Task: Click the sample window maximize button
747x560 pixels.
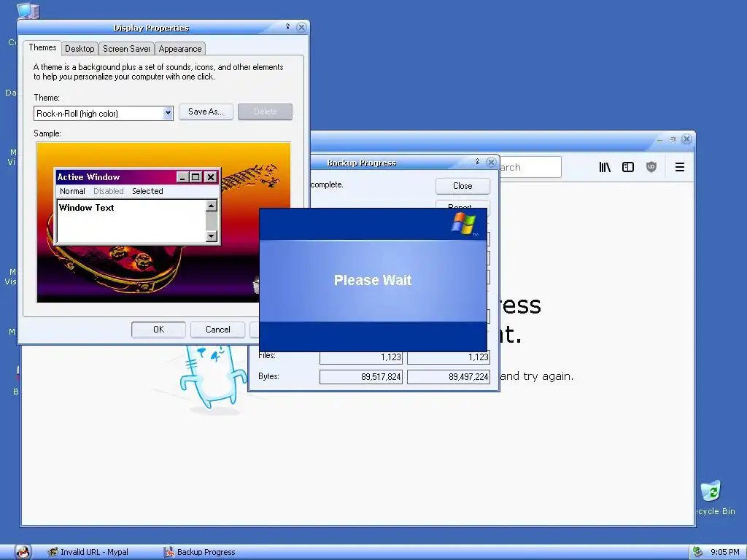Action: tap(196, 177)
